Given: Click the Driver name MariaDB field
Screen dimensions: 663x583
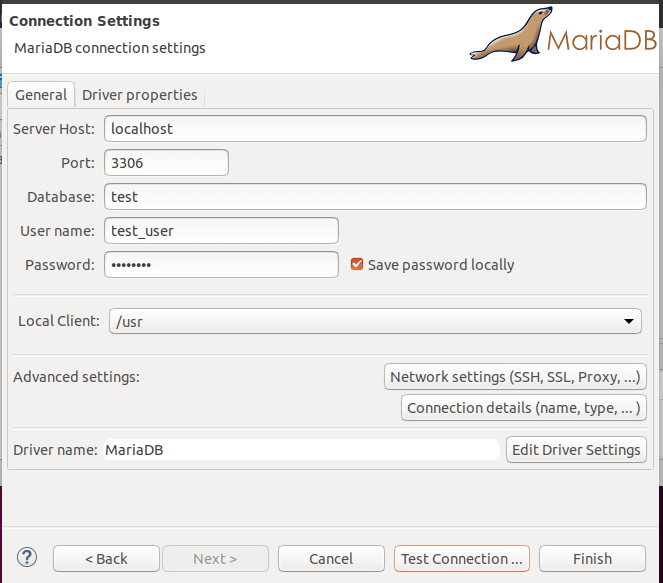Looking at the screenshot, I should point(301,449).
